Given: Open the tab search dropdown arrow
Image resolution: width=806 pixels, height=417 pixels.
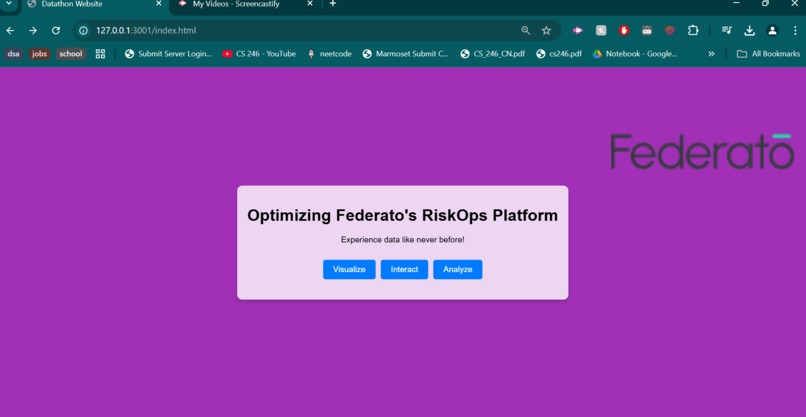Looking at the screenshot, I should (8, 4).
